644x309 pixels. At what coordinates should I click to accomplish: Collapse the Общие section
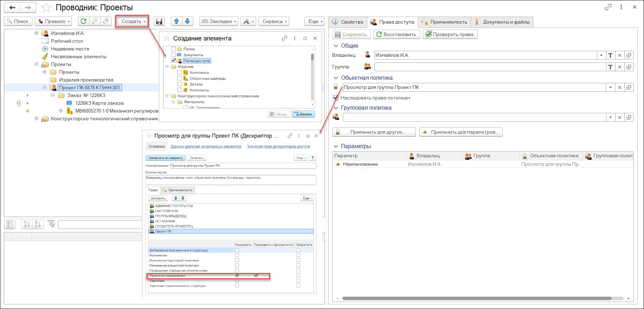tap(336, 46)
